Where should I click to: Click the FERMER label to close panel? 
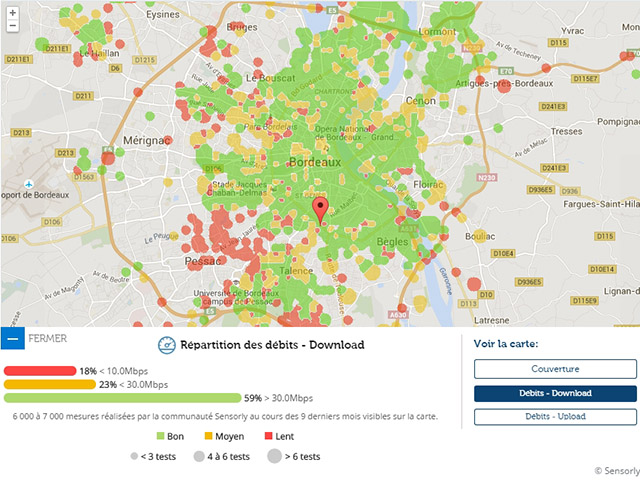tap(47, 338)
